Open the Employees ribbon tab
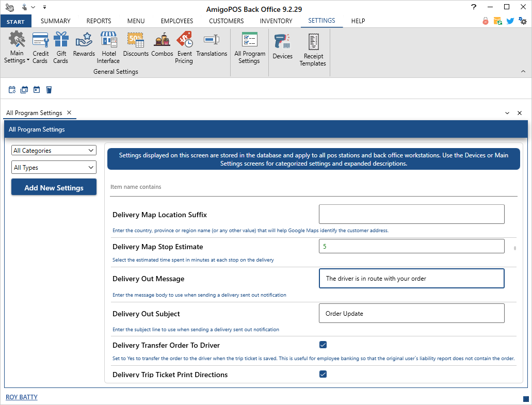This screenshot has height=405, width=532. [x=177, y=21]
